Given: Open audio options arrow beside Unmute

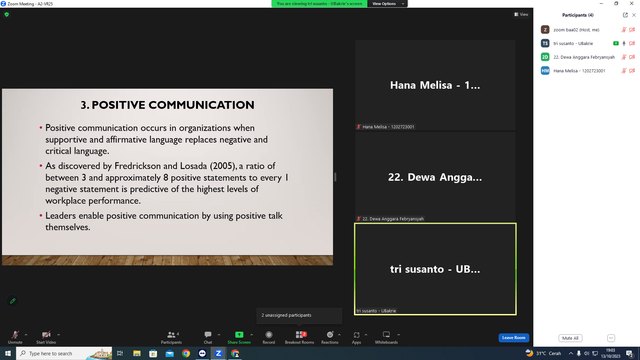Looking at the screenshot, I should pyautogui.click(x=26, y=335).
